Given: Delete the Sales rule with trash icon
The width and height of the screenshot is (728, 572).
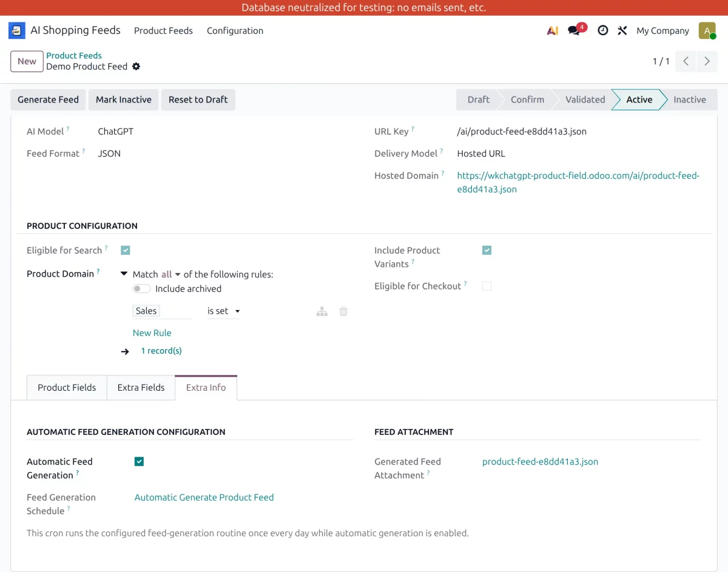Looking at the screenshot, I should pos(343,311).
